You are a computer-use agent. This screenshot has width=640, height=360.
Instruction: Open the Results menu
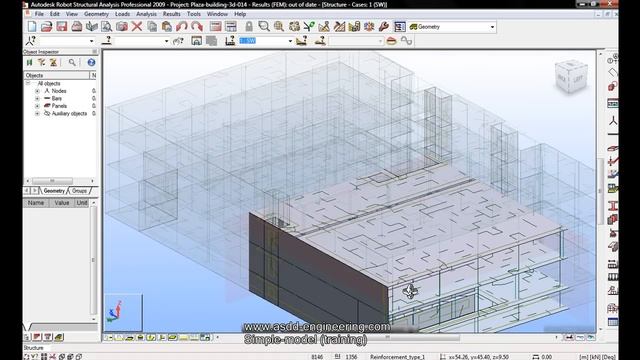tap(171, 14)
